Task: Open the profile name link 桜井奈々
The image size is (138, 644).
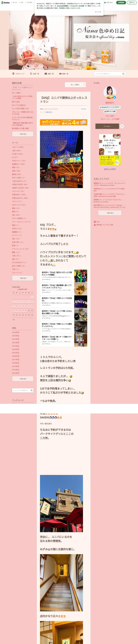Action: click(110, 103)
